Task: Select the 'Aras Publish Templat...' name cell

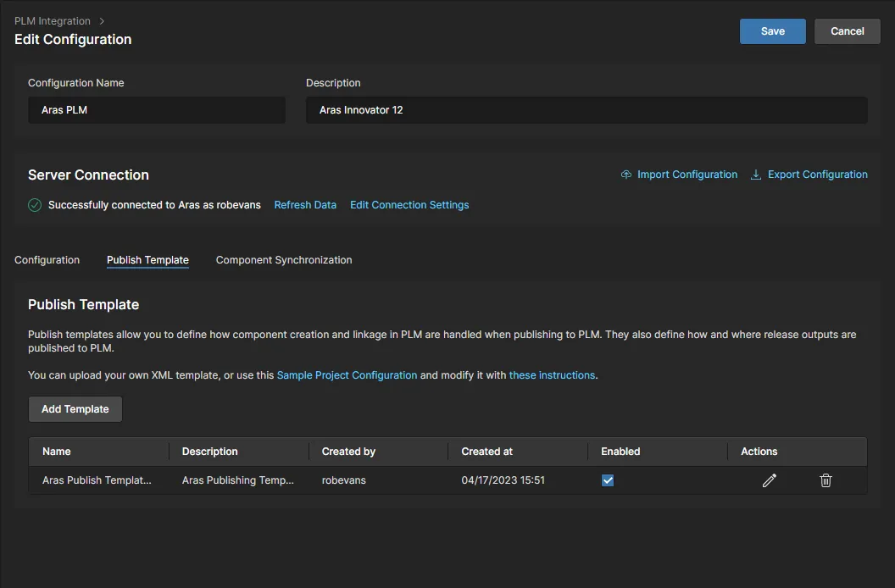Action: click(x=97, y=480)
